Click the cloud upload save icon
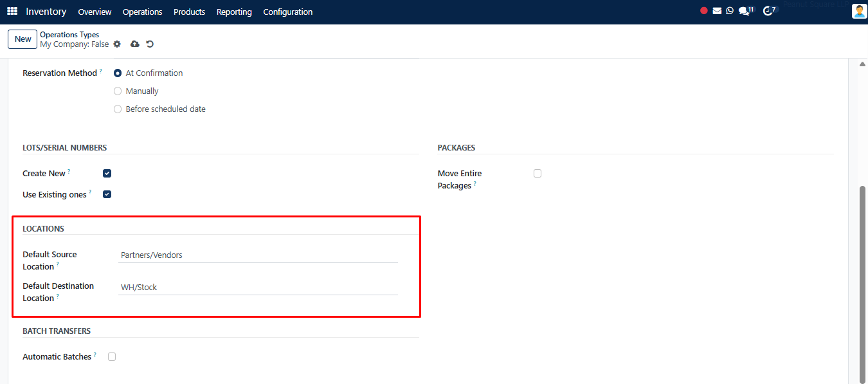Image resolution: width=868 pixels, height=384 pixels. [x=134, y=44]
